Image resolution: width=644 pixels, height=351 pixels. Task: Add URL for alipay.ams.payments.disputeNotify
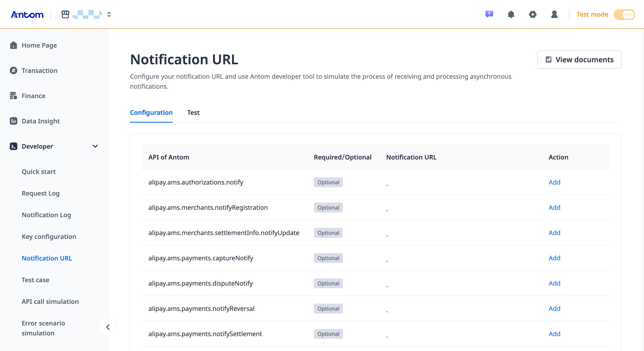point(554,283)
